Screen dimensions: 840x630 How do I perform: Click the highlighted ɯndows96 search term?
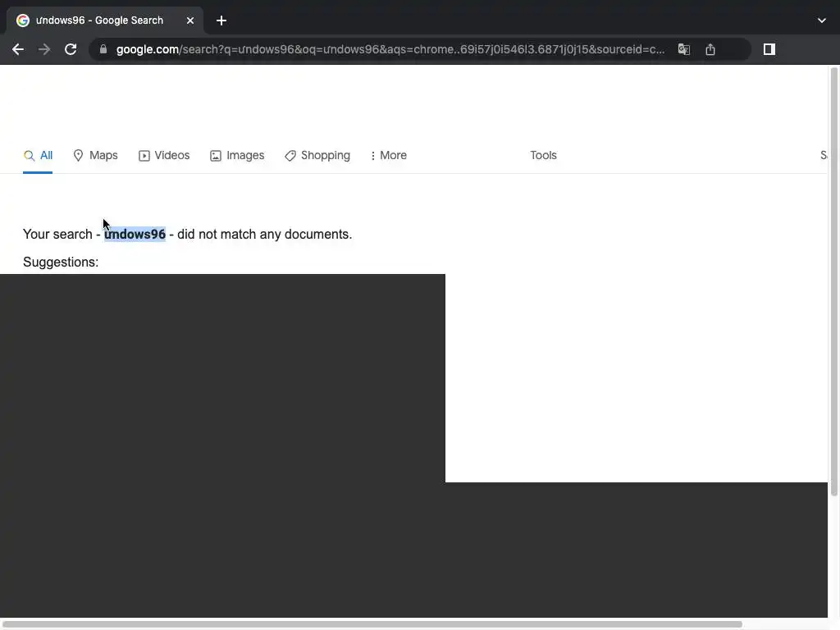[135, 234]
